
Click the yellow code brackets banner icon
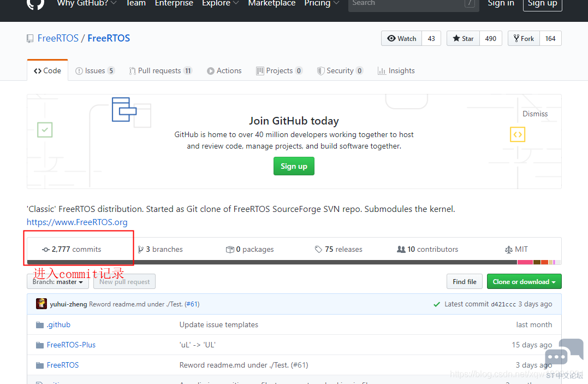[x=518, y=134]
